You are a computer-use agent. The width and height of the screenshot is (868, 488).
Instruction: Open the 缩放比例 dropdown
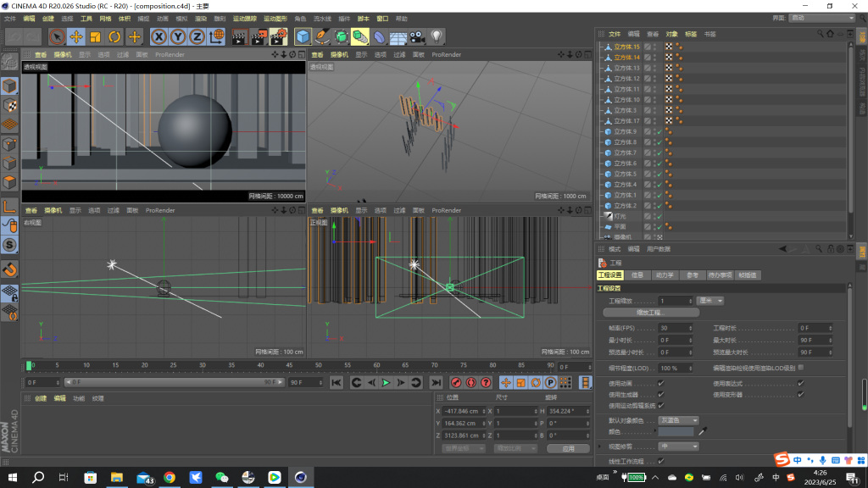tap(515, 448)
